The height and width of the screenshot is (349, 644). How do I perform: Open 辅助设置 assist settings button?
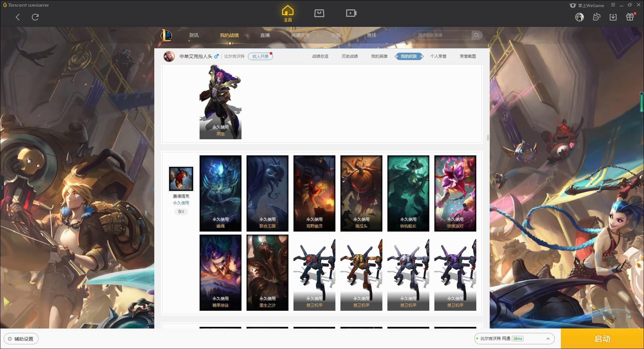(21, 339)
